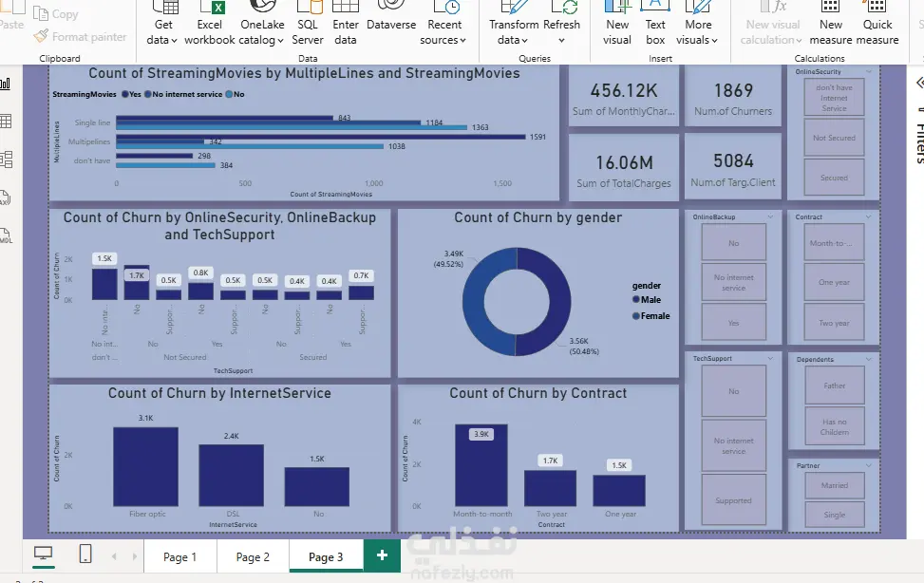924x583 pixels.
Task: Switch to table view in left sidebar
Action: (6, 122)
